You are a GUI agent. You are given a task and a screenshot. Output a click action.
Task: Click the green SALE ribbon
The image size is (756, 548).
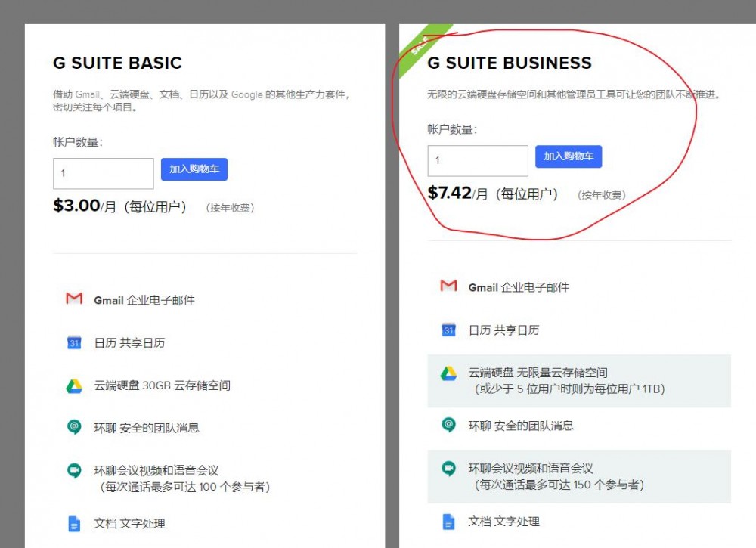click(x=422, y=47)
